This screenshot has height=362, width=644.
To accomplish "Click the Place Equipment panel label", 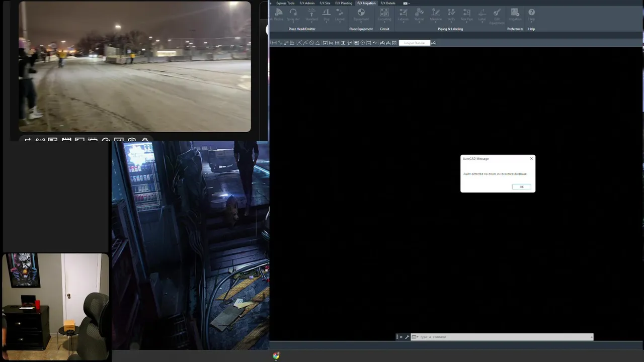I will click(x=361, y=29).
